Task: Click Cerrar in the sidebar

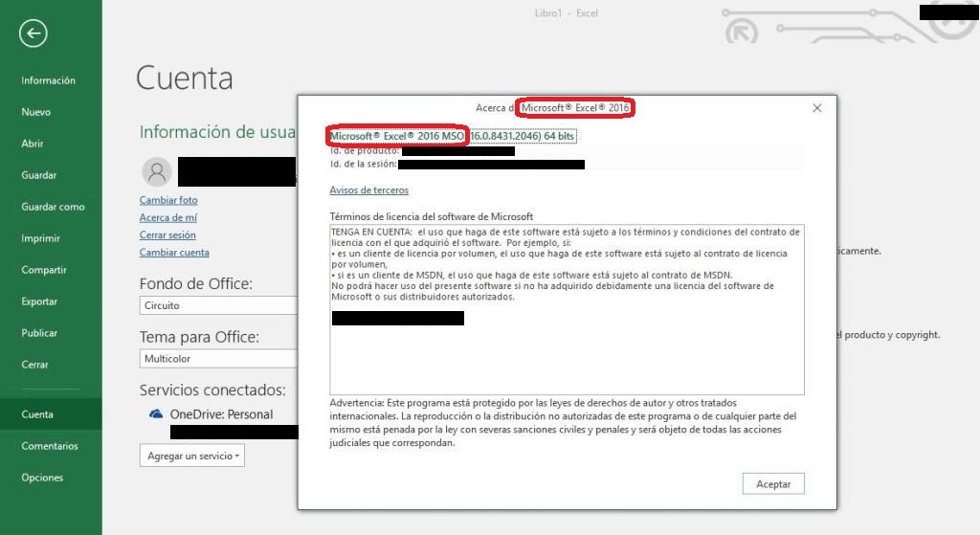Action: click(x=34, y=365)
